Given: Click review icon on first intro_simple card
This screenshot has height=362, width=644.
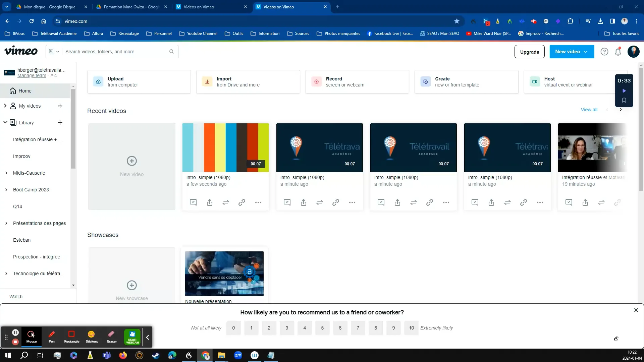Looking at the screenshot, I should [x=193, y=202].
